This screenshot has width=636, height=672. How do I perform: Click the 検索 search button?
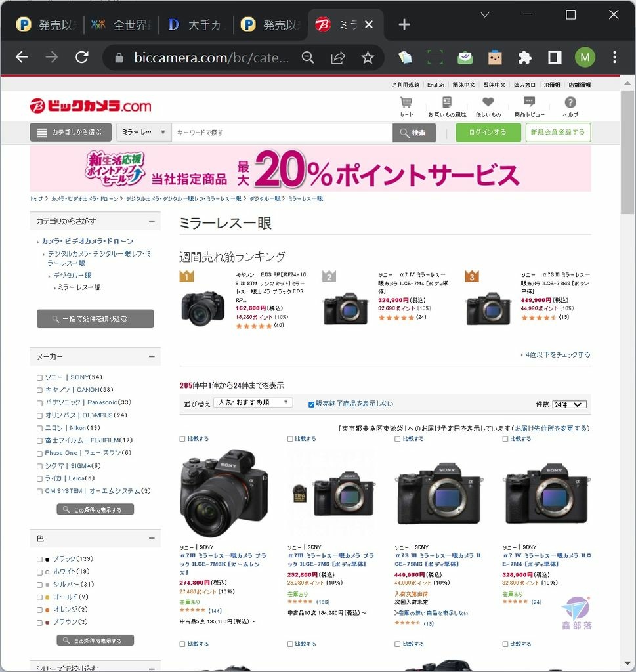point(414,133)
